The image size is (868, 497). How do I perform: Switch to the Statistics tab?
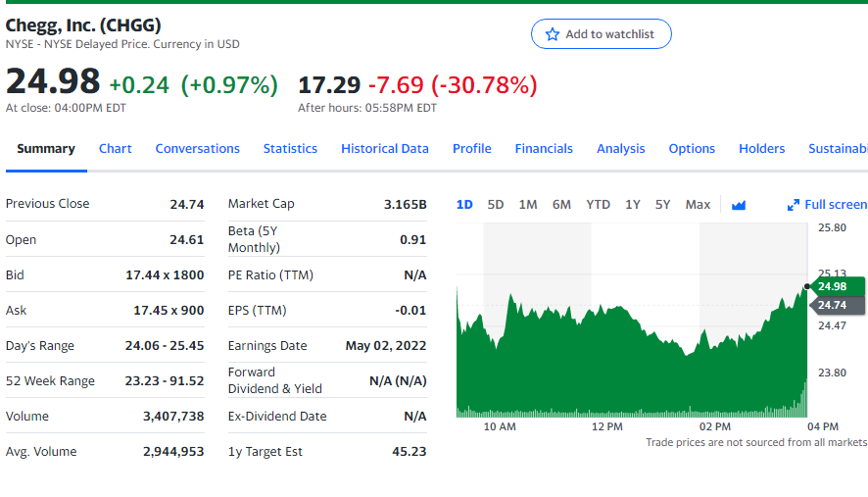[x=290, y=148]
